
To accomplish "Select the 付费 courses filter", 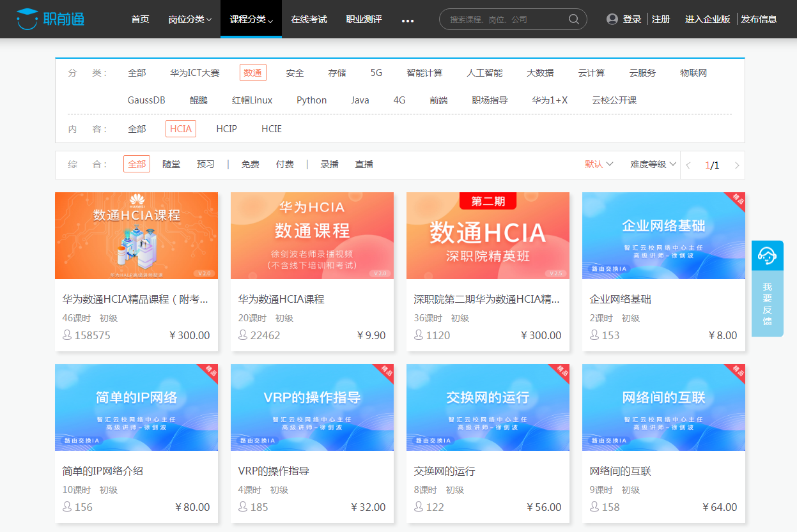I will click(x=284, y=164).
